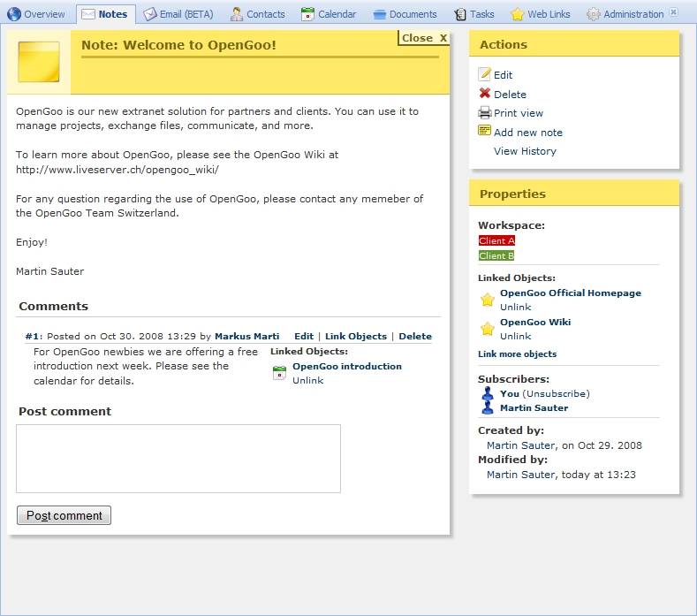Open comment #1 permalink
The height and width of the screenshot is (616, 697).
(x=32, y=337)
